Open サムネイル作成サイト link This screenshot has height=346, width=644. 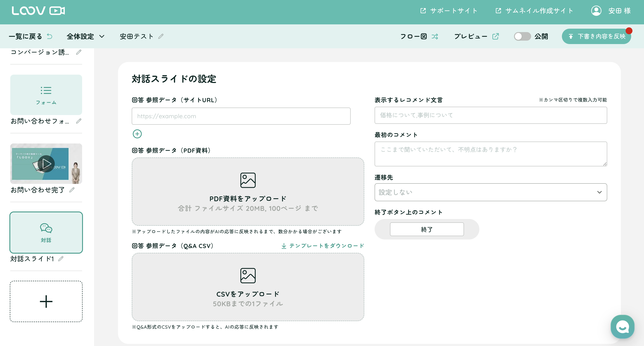click(x=534, y=11)
